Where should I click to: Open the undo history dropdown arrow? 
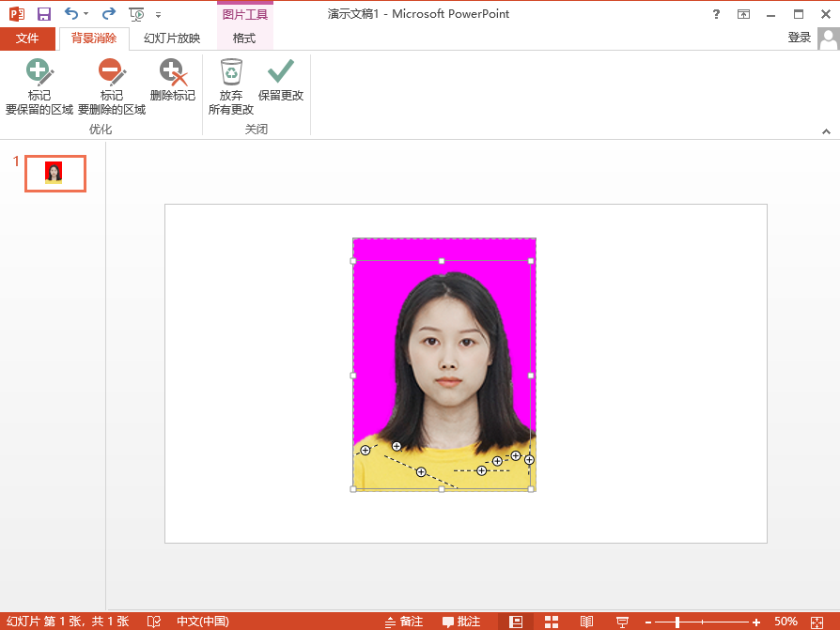(86, 14)
